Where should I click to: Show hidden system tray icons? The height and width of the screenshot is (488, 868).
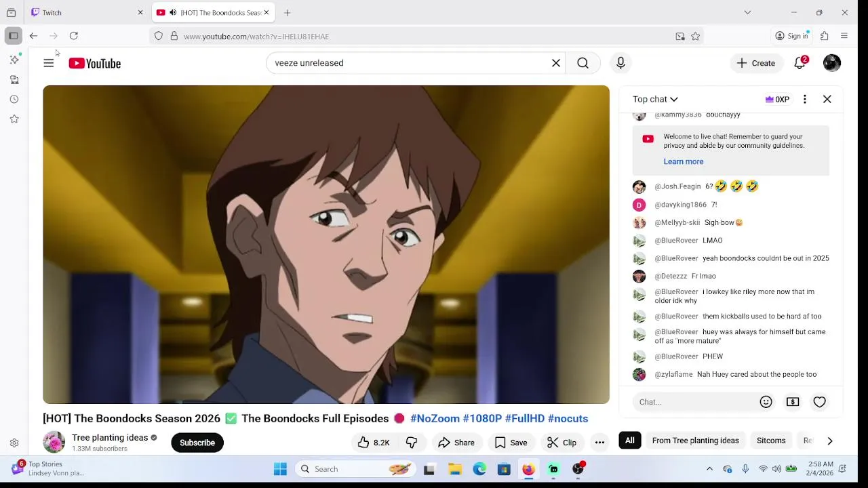(709, 469)
